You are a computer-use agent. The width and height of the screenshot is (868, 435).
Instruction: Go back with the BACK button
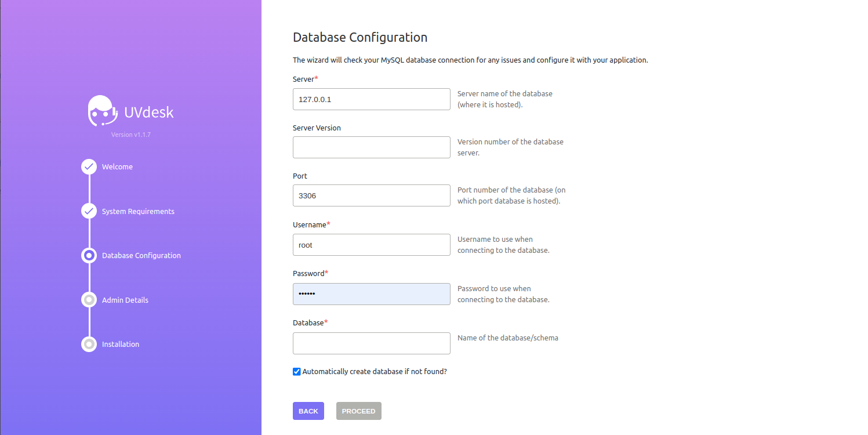pyautogui.click(x=308, y=411)
